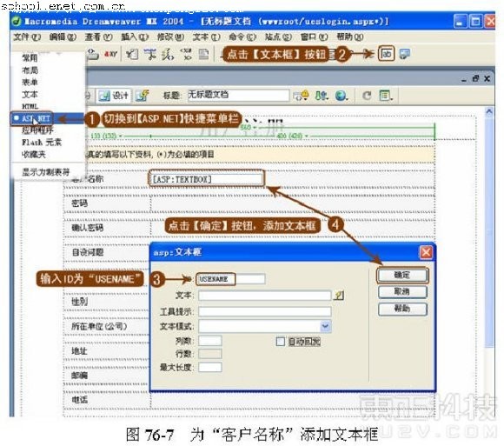Select Flash 元素 in the category menu

pos(42,143)
